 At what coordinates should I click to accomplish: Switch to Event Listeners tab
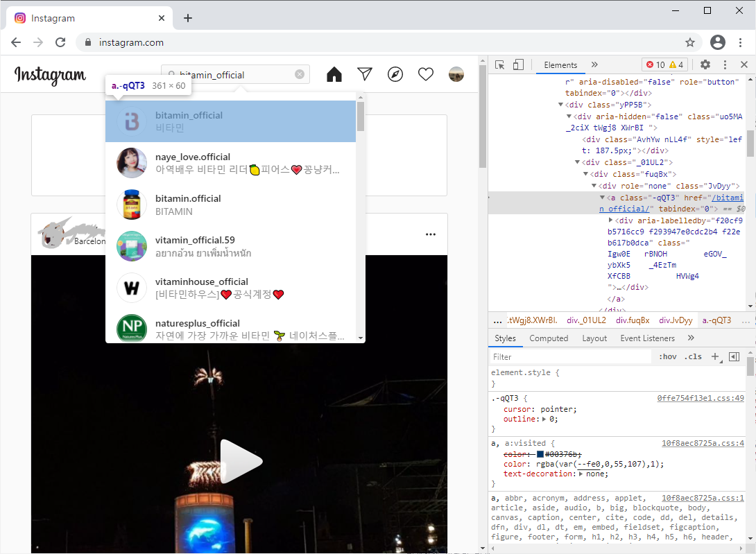648,338
